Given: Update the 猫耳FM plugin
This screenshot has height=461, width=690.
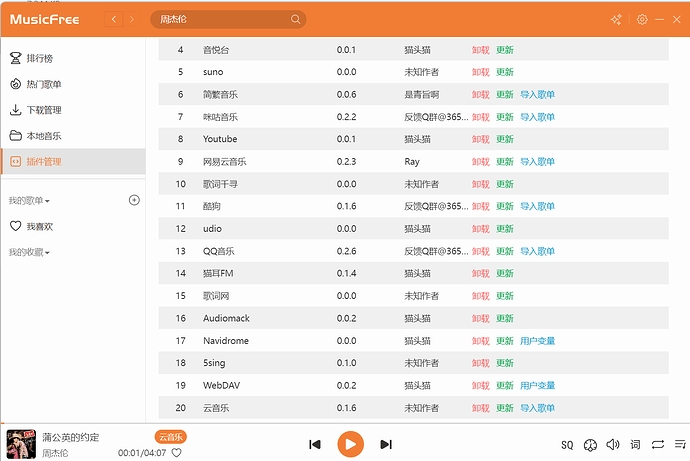Looking at the screenshot, I should point(505,273).
